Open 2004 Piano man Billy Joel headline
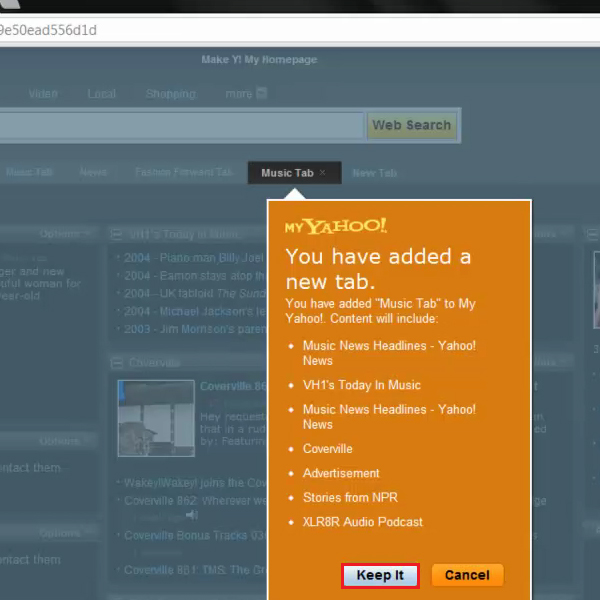The width and height of the screenshot is (600, 600). pos(195,258)
